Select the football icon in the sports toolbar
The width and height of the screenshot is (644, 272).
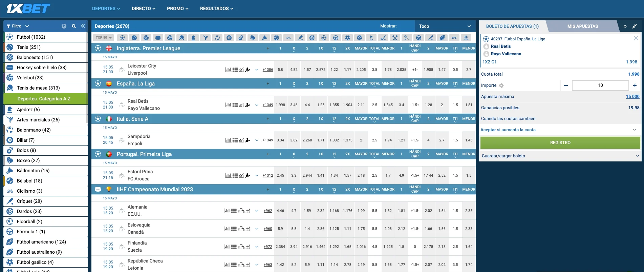(x=123, y=38)
